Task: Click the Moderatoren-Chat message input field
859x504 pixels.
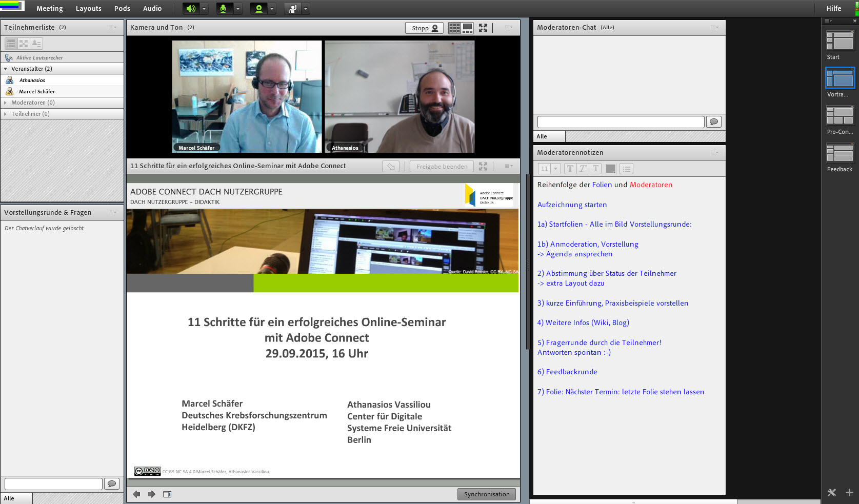Action: coord(621,122)
